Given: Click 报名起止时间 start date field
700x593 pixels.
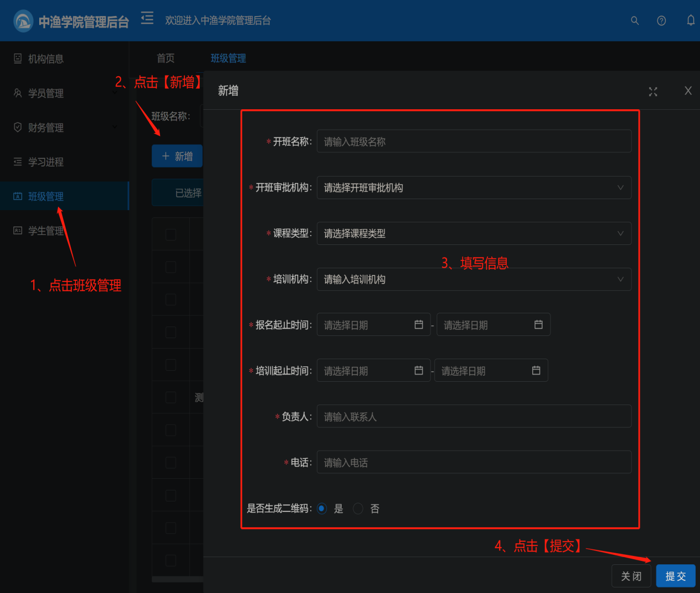Looking at the screenshot, I should coord(374,324).
